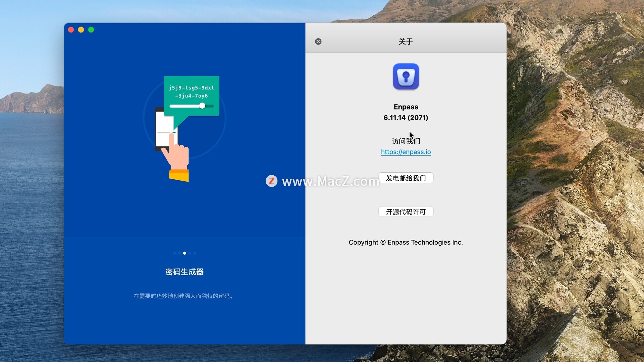Image resolution: width=644 pixels, height=362 pixels.
Task: Select the fifth onboarding page dot
Action: tap(195, 253)
